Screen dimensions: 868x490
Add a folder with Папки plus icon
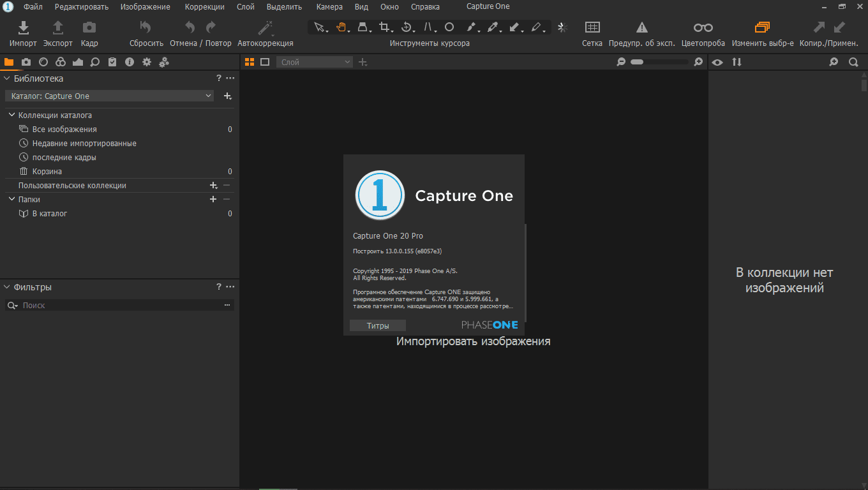pyautogui.click(x=214, y=199)
